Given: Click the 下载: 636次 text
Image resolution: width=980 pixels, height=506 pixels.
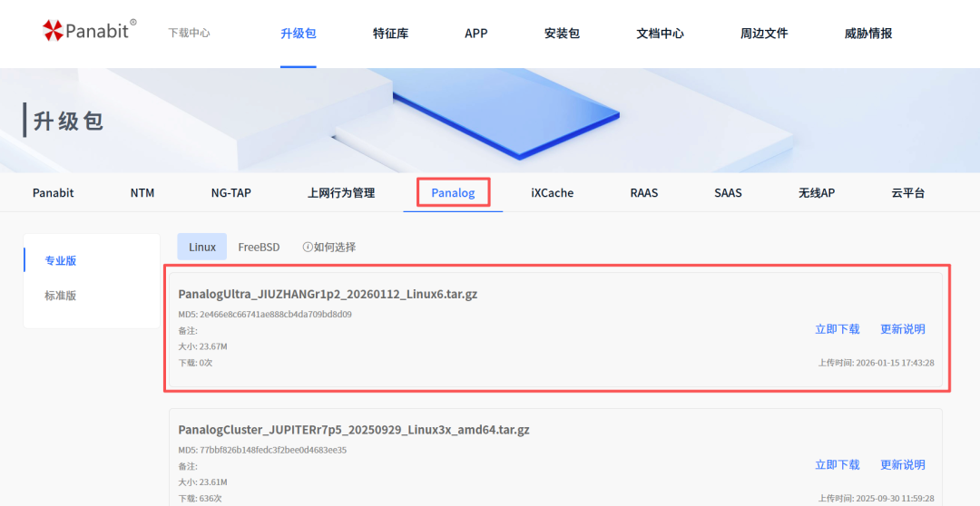Looking at the screenshot, I should coord(200,498).
